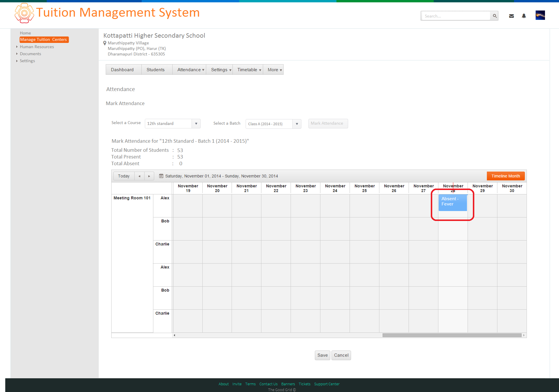Switch to Timeline Month view
The image size is (559, 392).
pos(506,176)
